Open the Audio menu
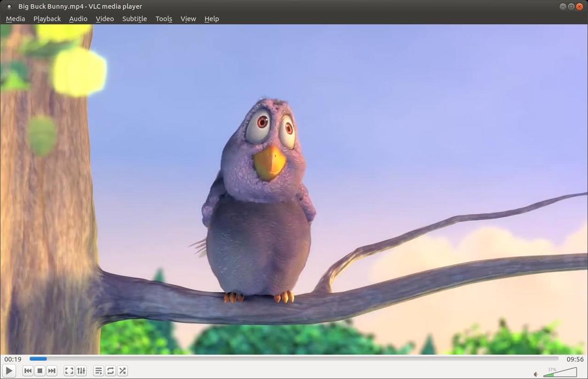The height and width of the screenshot is (379, 588). 78,19
